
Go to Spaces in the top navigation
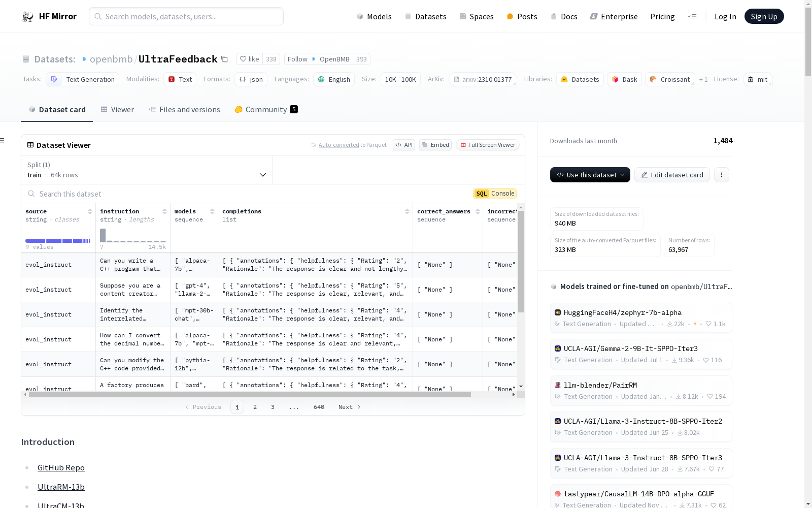476,16
